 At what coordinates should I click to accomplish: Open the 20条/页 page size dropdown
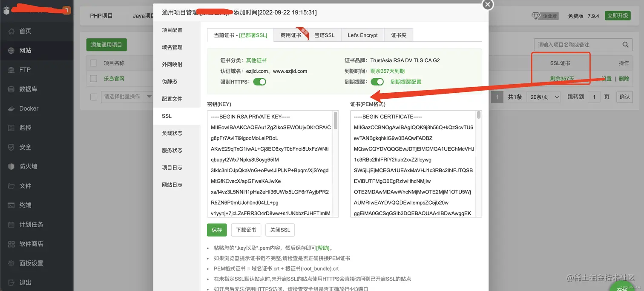click(x=545, y=97)
